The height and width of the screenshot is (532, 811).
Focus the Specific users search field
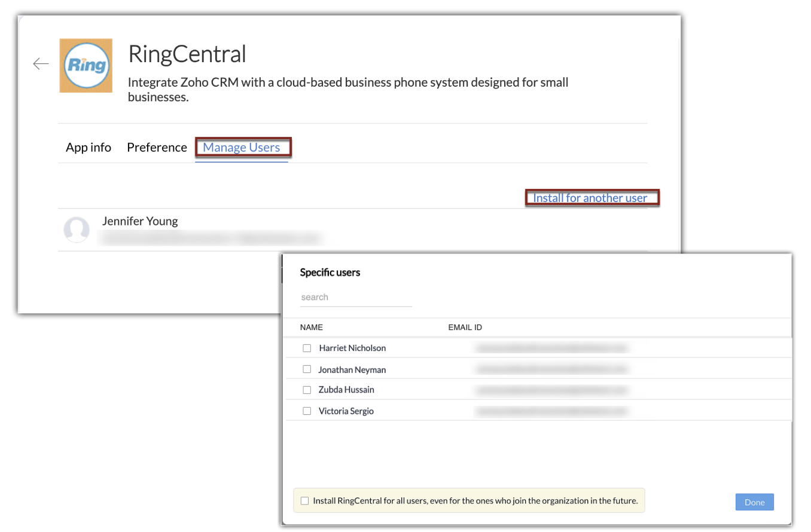coord(356,298)
